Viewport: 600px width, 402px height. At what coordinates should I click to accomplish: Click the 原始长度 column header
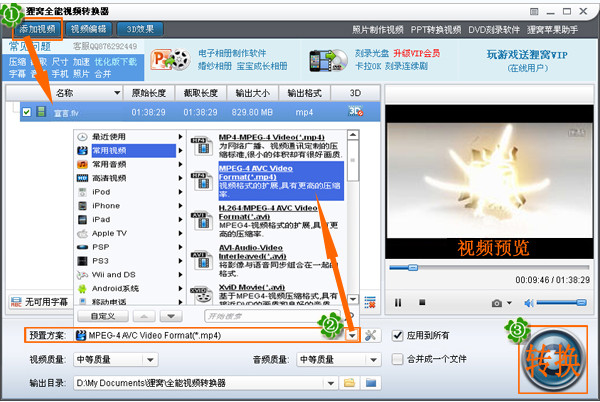[149, 93]
